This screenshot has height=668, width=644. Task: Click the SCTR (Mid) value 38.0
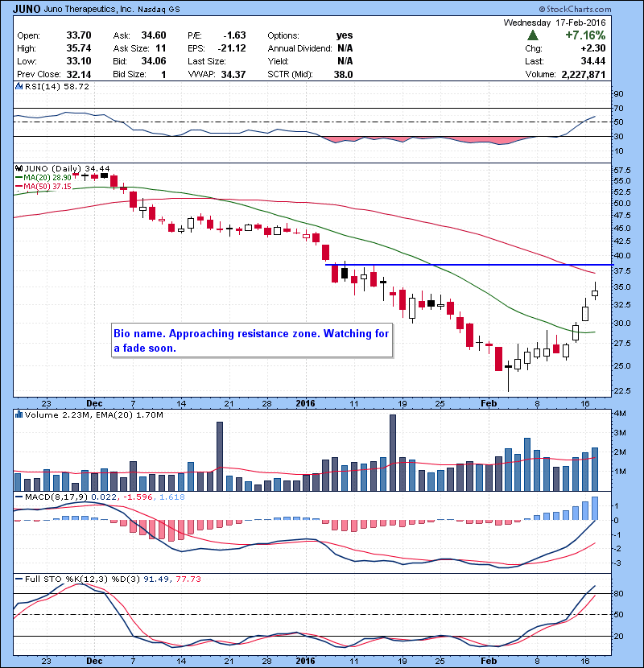(x=343, y=74)
